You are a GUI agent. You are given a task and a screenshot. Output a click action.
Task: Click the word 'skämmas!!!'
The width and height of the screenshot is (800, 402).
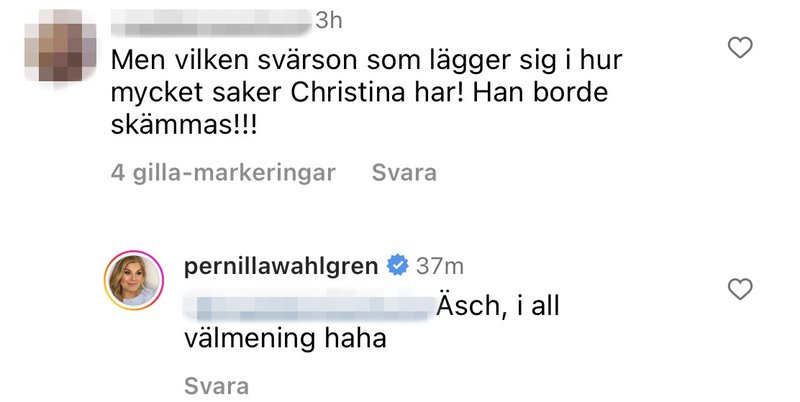[184, 124]
